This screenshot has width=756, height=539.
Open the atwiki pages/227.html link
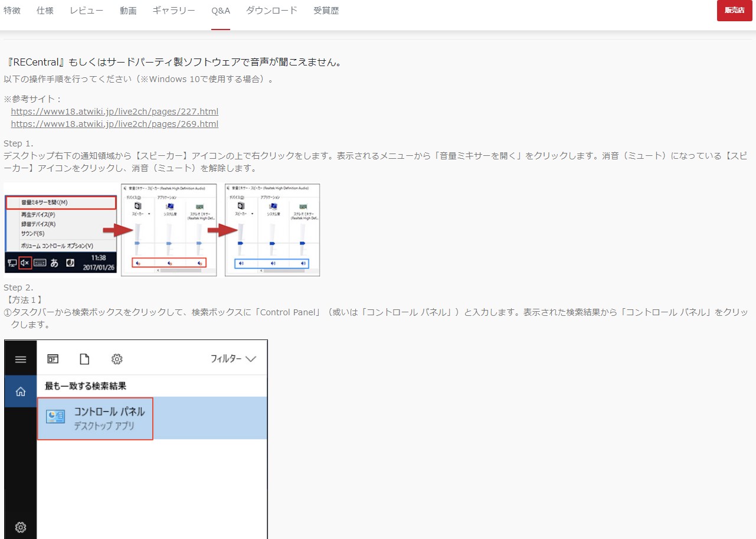(114, 111)
